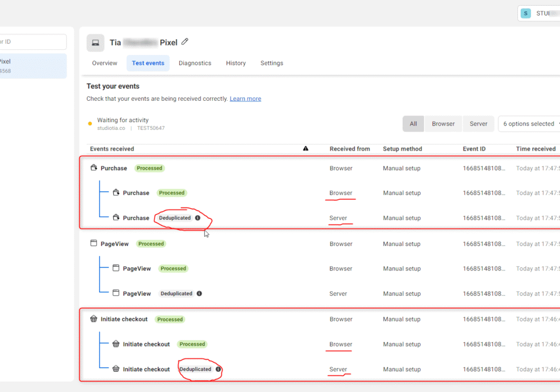The height and width of the screenshot is (392, 560).
Task: Open the Overview tab
Action: point(105,63)
